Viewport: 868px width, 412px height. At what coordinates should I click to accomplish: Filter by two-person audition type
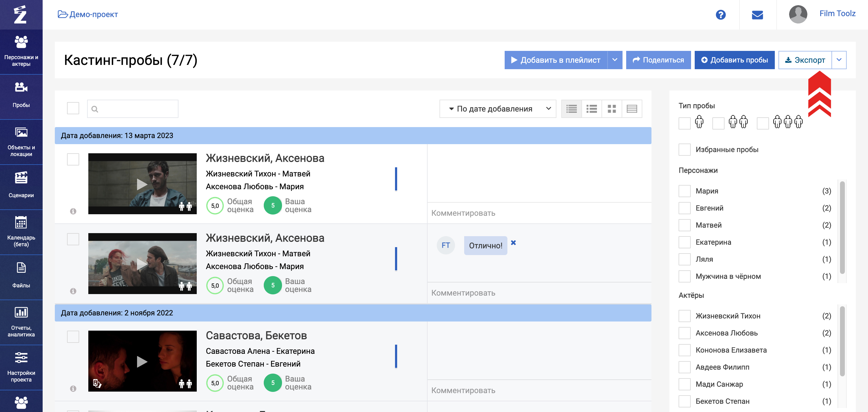(718, 123)
